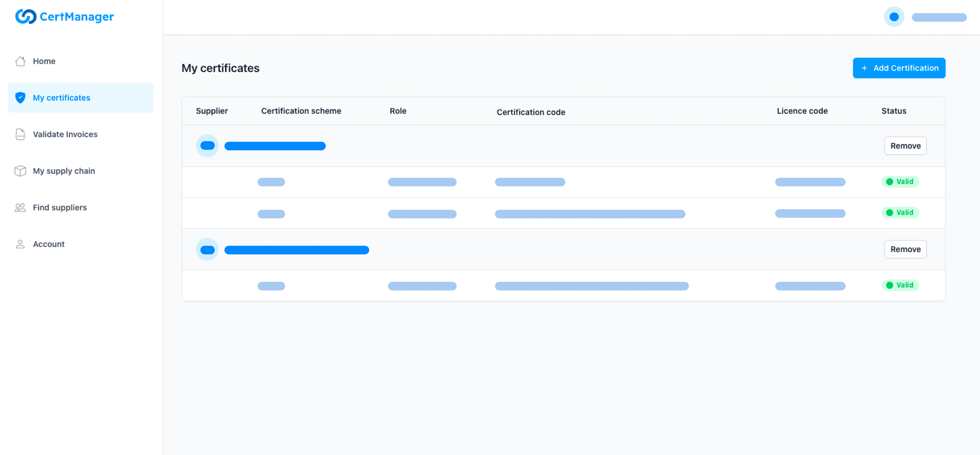
Task: Click the Account person icon
Action: pyautogui.click(x=20, y=244)
